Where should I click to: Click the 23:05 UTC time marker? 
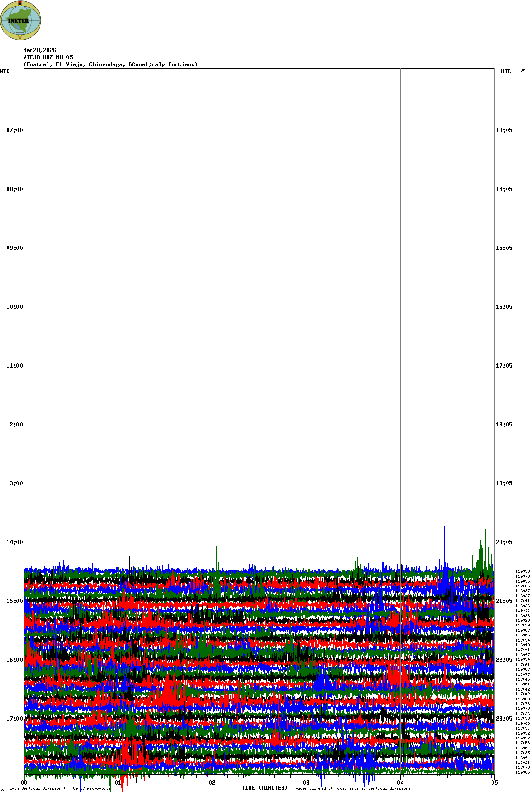click(x=504, y=719)
